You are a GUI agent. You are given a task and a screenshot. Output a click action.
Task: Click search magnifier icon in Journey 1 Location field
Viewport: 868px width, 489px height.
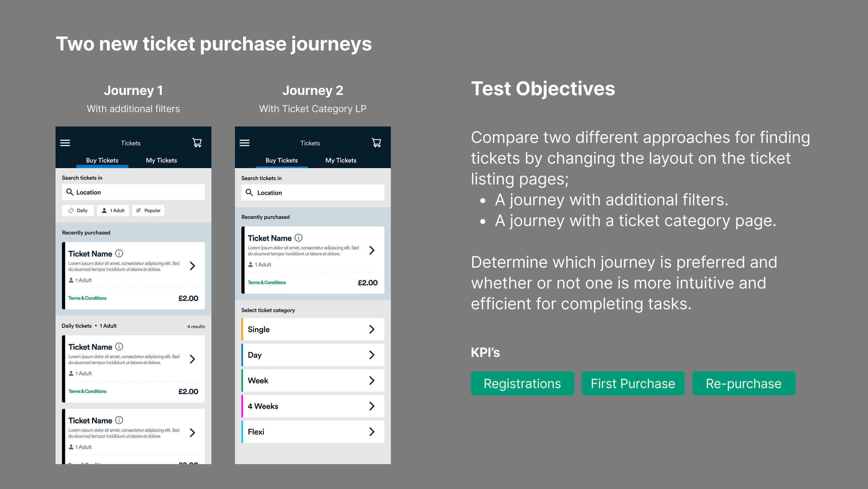[x=70, y=192]
